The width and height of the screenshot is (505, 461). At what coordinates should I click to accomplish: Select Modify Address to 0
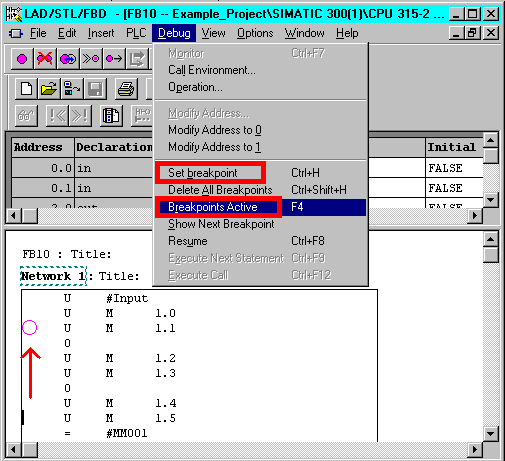(x=261, y=130)
